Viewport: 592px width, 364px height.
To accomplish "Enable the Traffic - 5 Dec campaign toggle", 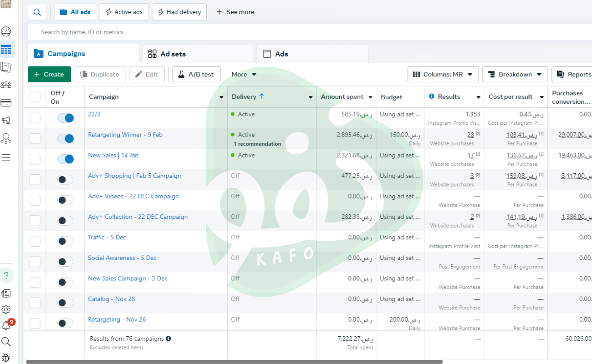I will 65,241.
